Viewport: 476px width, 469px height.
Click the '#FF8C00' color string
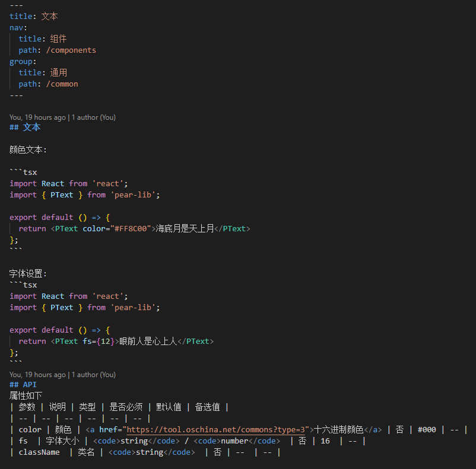tap(131, 229)
